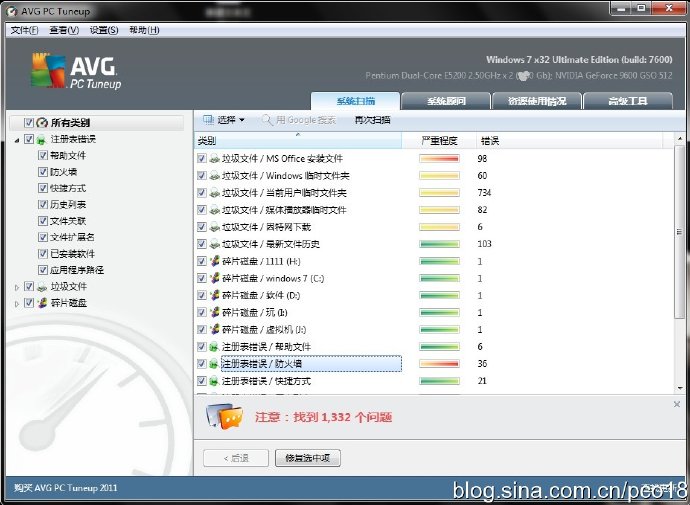Screen dimensions: 690x505
Task: Click the icon of row 垃圾文件 / 媒体播放器临时文件
Action: point(214,210)
